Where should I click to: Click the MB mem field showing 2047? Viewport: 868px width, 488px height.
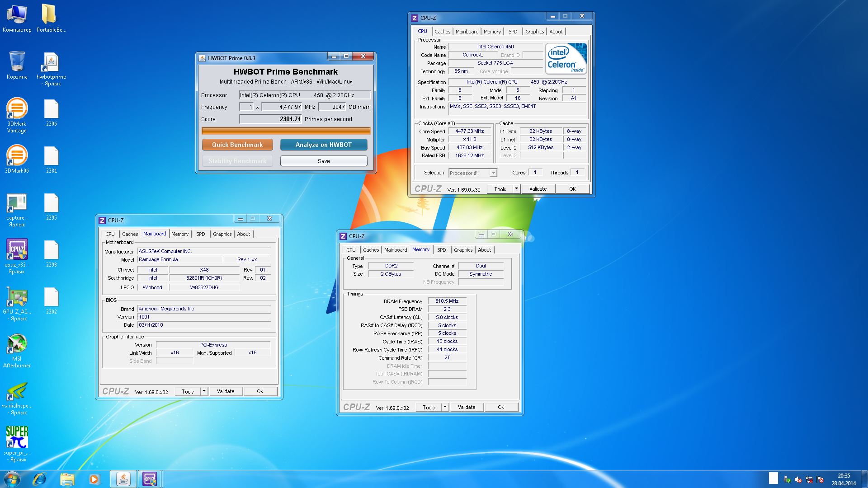tap(332, 107)
